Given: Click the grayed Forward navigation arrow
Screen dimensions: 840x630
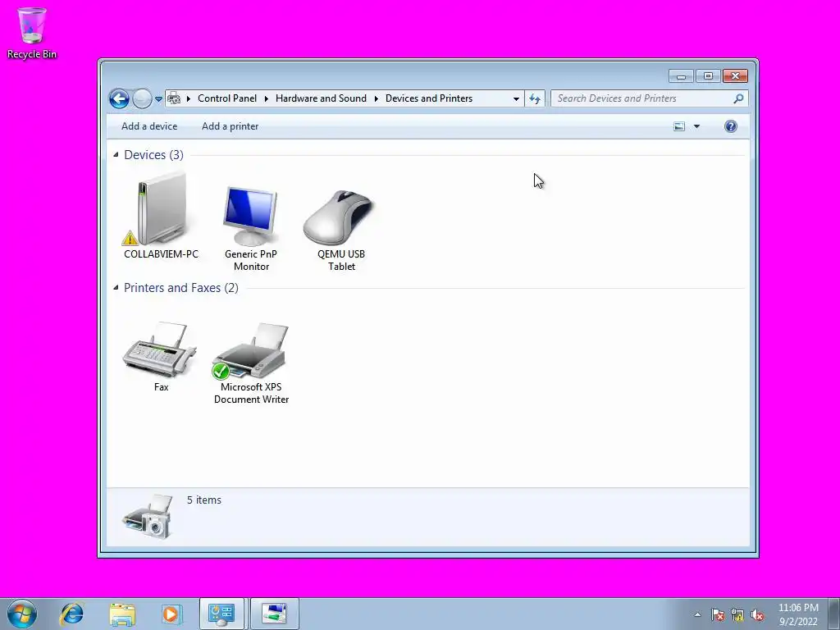Looking at the screenshot, I should click(x=142, y=98).
